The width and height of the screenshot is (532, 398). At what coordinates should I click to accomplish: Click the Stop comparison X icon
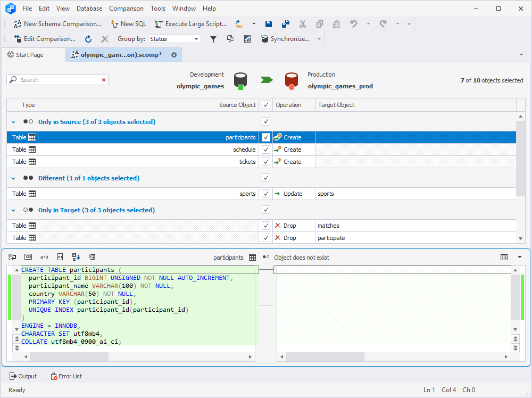click(105, 39)
